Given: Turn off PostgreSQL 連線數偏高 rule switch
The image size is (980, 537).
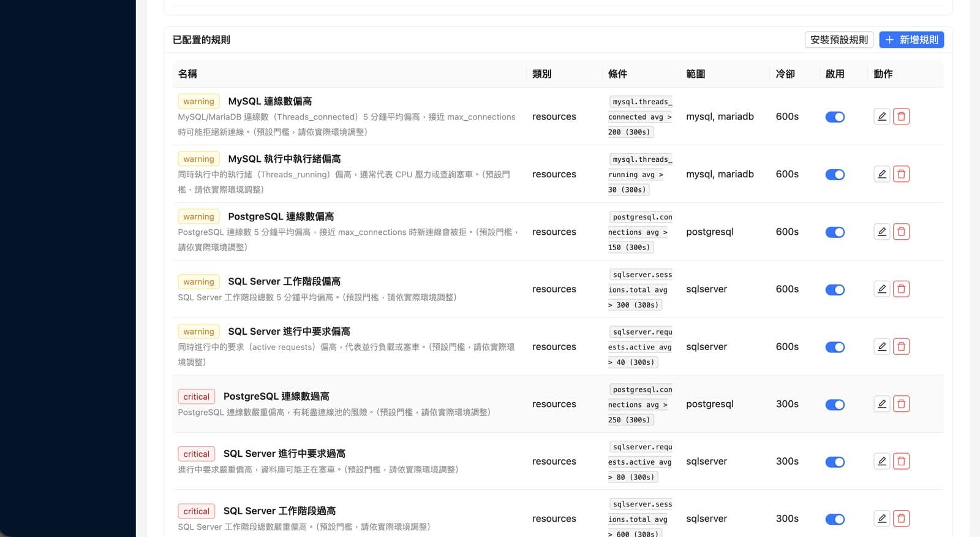Looking at the screenshot, I should [835, 232].
